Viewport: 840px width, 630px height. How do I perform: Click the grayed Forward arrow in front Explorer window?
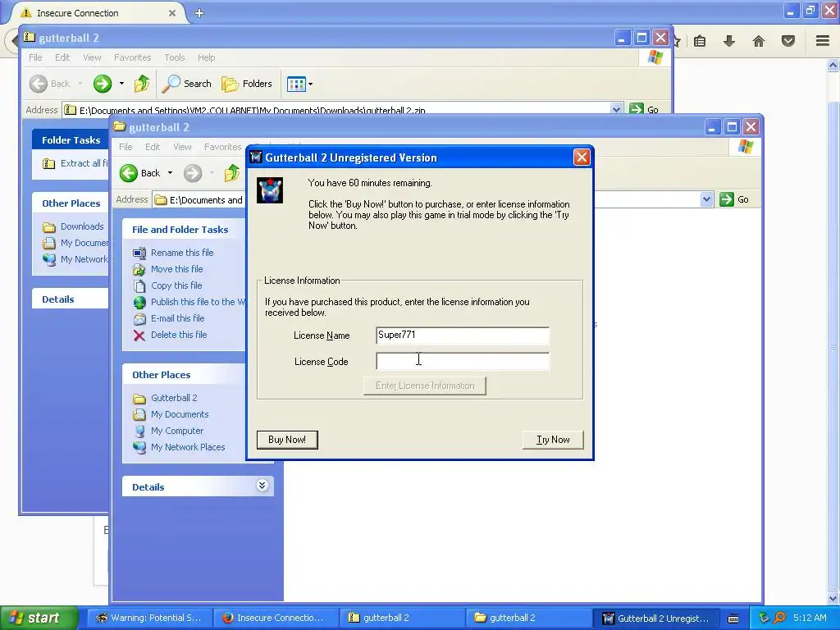pos(193,173)
